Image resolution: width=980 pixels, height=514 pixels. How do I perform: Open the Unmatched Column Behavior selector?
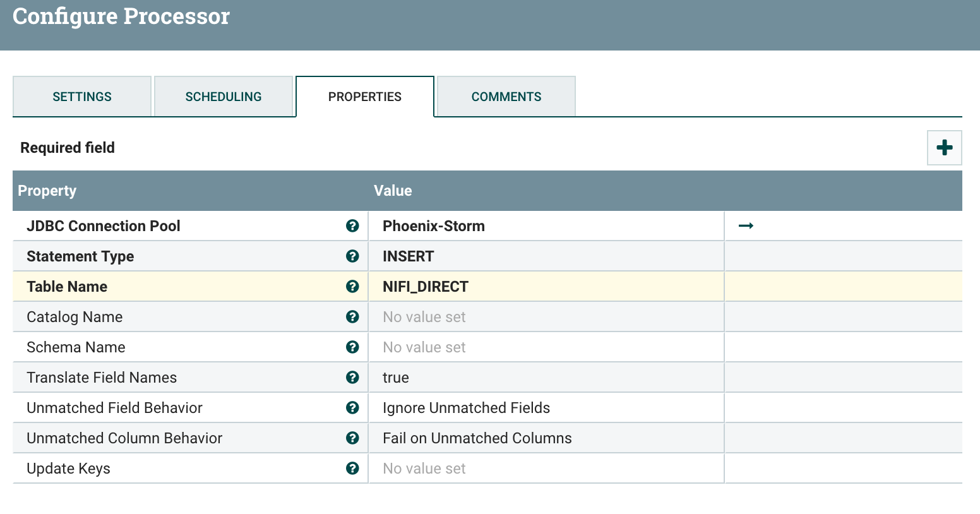tap(546, 438)
